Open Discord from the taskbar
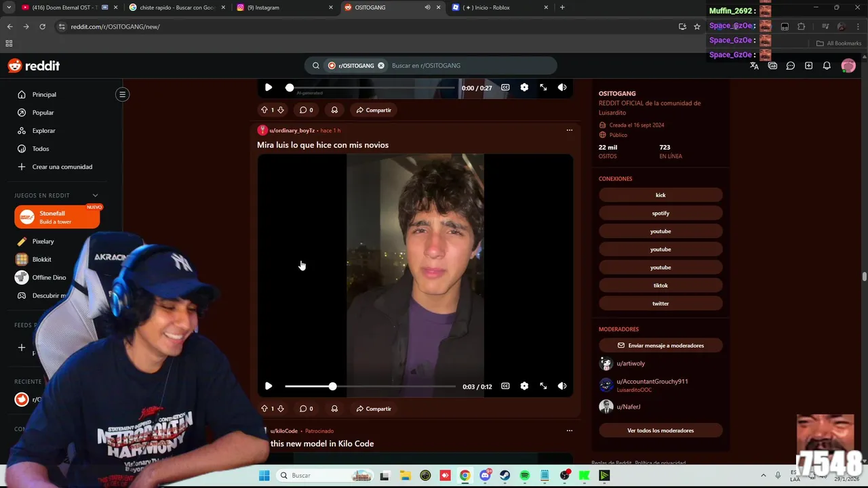 click(x=485, y=476)
